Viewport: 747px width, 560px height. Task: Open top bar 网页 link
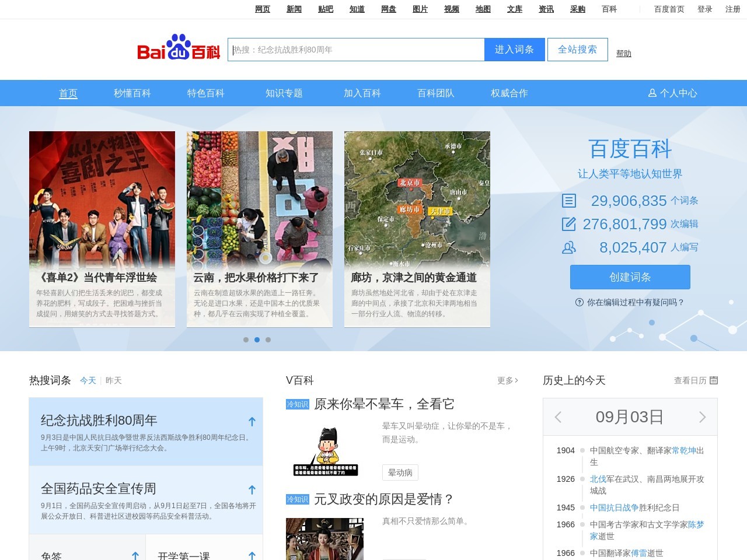tap(263, 9)
